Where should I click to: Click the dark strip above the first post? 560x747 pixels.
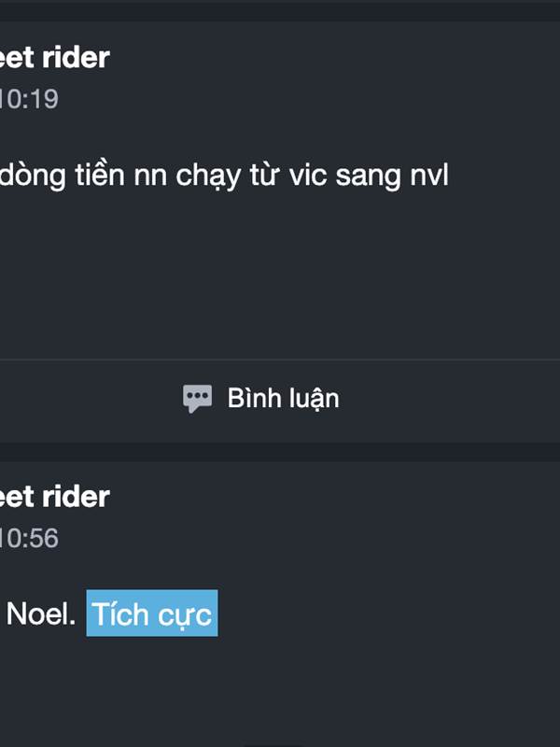click(x=280, y=9)
